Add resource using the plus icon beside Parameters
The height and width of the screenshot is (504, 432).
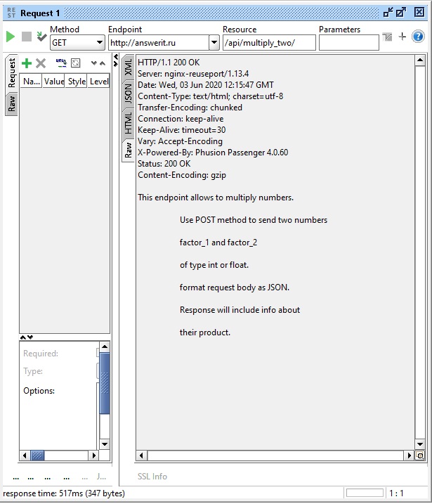click(402, 37)
